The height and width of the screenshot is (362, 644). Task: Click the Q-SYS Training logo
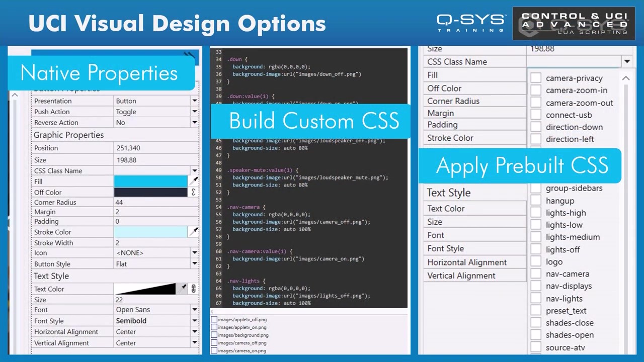470,23
